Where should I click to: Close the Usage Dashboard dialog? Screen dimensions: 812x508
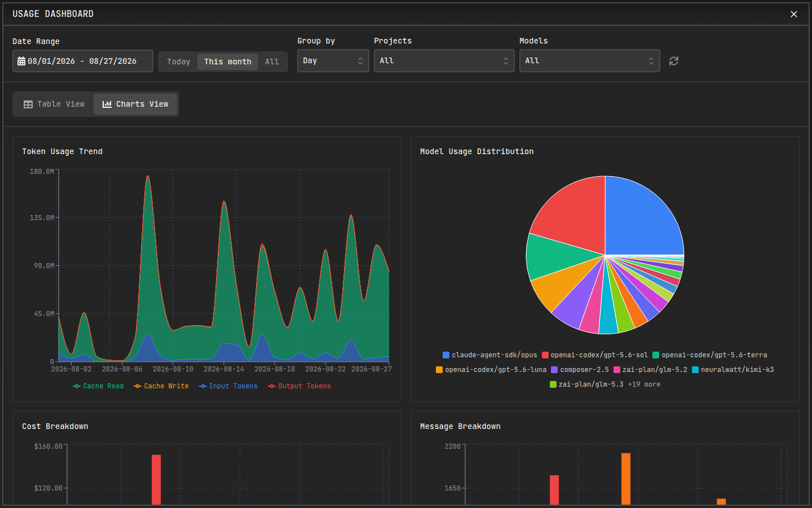[x=794, y=14]
